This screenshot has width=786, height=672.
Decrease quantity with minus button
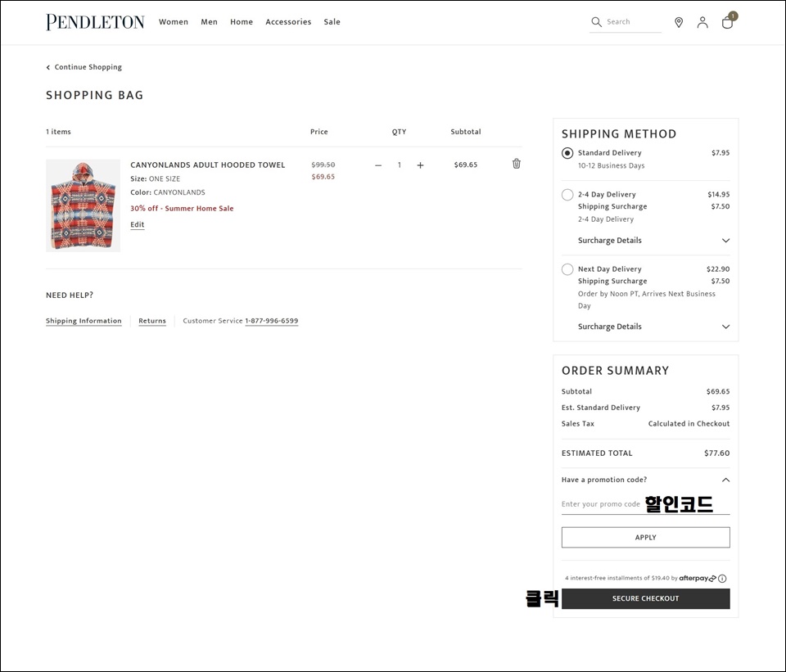coord(378,165)
